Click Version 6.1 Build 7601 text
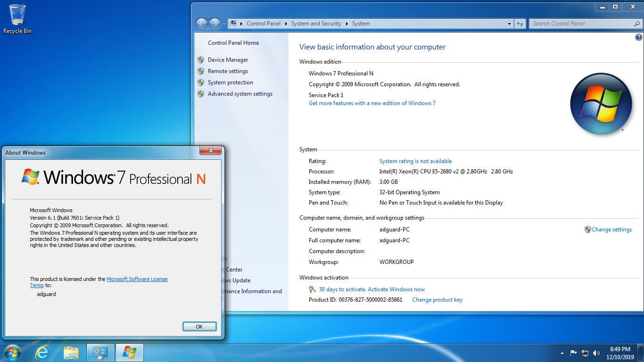The image size is (644, 362). (74, 218)
